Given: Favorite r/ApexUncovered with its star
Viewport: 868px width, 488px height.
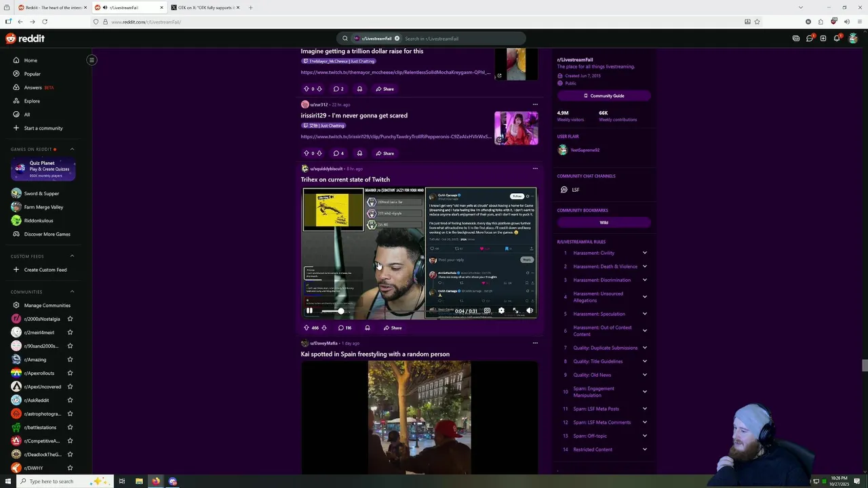Looking at the screenshot, I should tap(70, 386).
